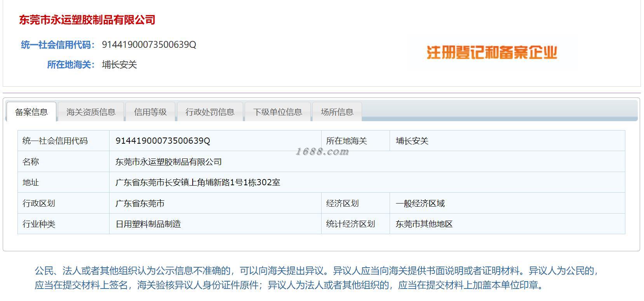The height and width of the screenshot is (301, 644).
Task: Click the 统计经济区划 label
Action: [x=351, y=224]
